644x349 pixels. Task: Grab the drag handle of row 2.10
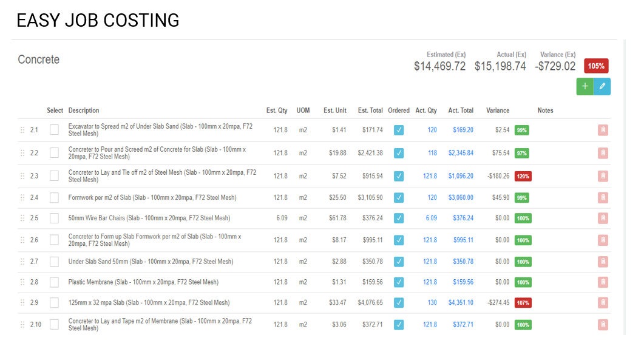tap(22, 324)
